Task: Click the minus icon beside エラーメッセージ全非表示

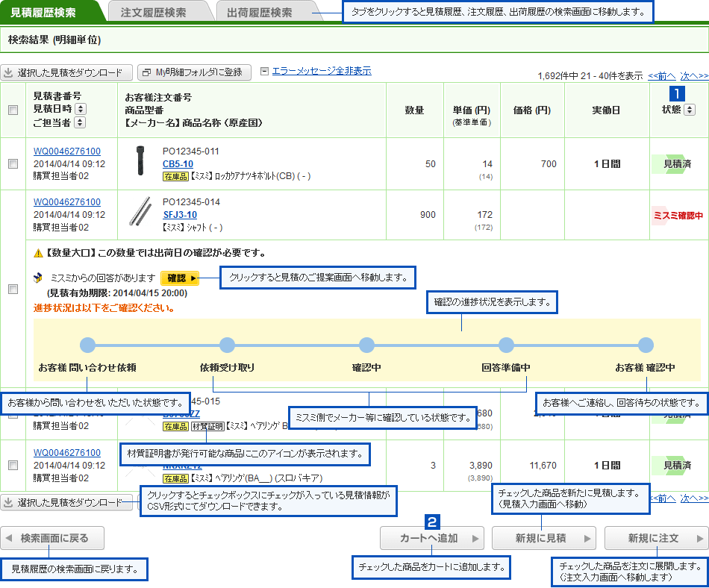Action: click(264, 72)
